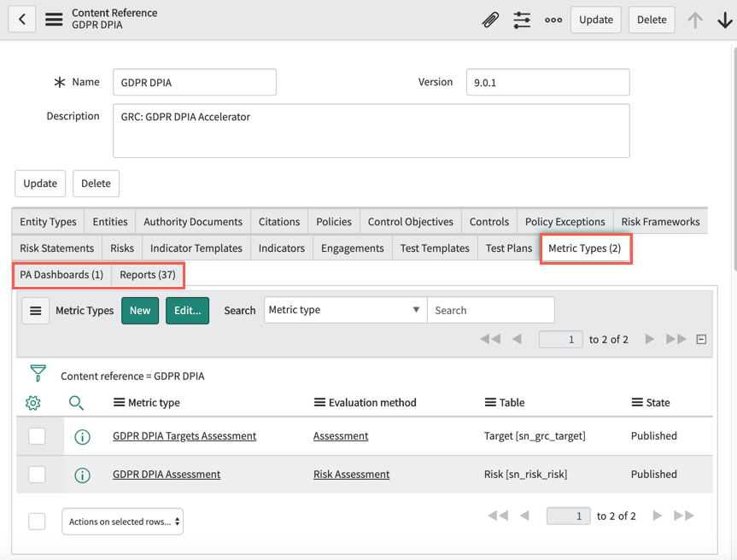This screenshot has width=737, height=560.
Task: Switch to the Authority Documents tab
Action: pyautogui.click(x=193, y=222)
